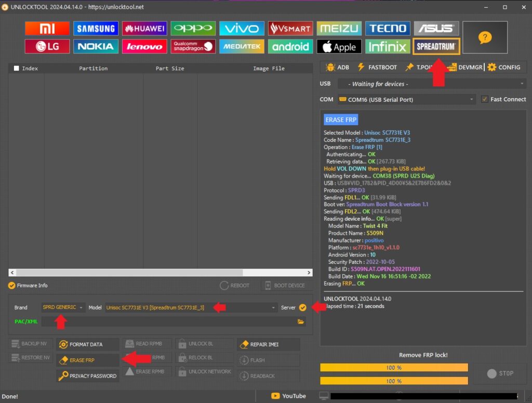Open the COM port dropdown
The height and width of the screenshot is (403, 532).
click(406, 99)
